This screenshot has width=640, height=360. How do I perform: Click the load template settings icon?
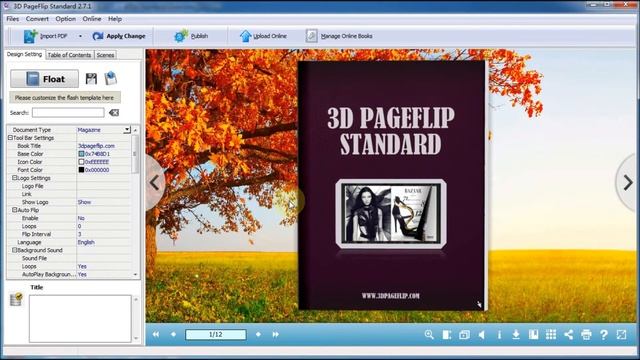tap(111, 78)
